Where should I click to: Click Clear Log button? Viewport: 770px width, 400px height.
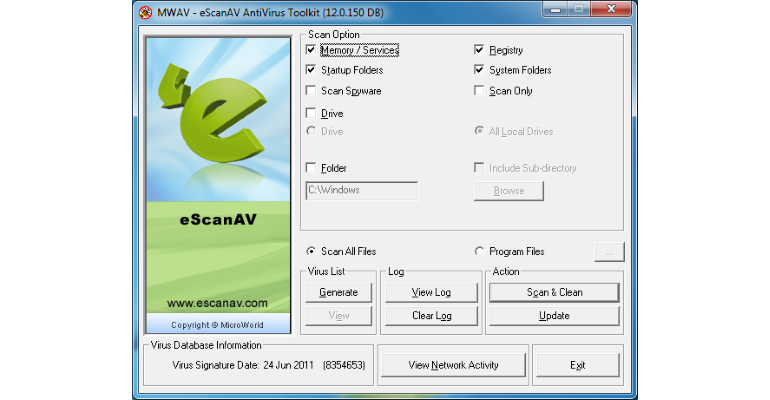coord(431,316)
